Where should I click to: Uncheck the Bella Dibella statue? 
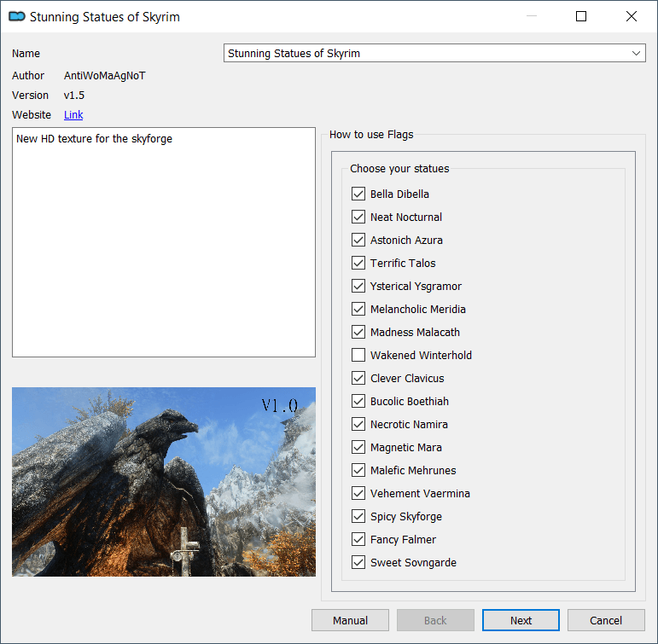pyautogui.click(x=358, y=194)
